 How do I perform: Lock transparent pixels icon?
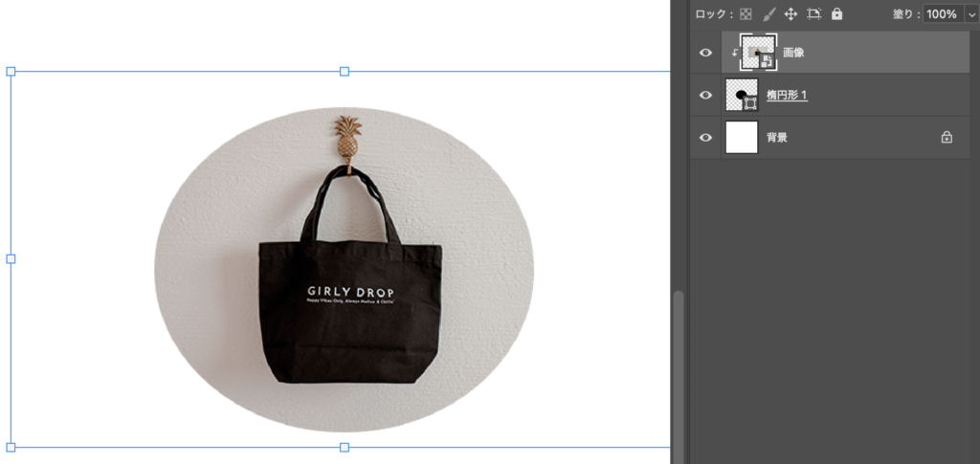pyautogui.click(x=746, y=13)
